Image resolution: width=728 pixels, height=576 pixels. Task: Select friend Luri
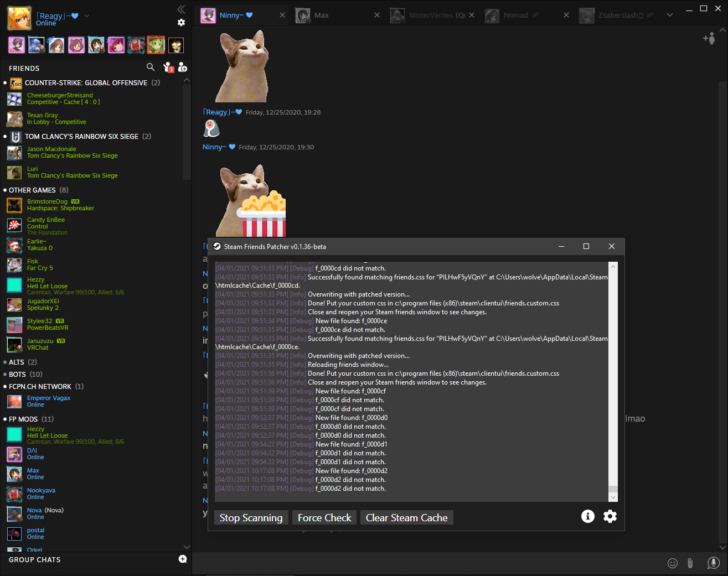point(93,173)
